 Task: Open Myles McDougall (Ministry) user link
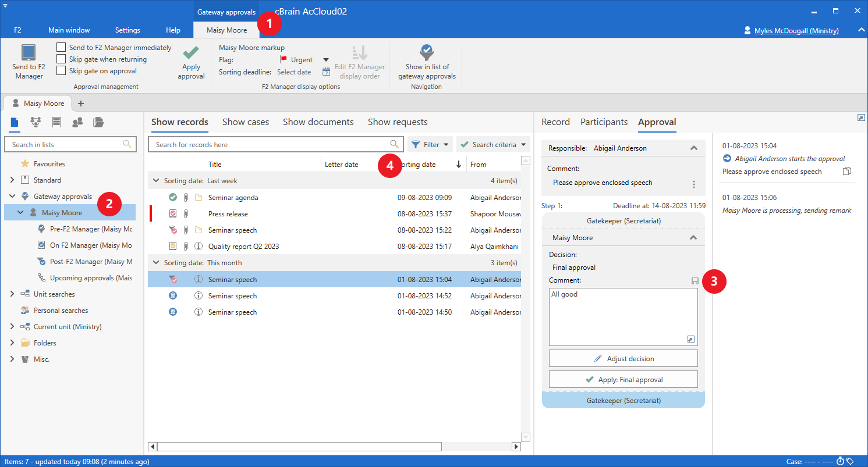(x=796, y=30)
